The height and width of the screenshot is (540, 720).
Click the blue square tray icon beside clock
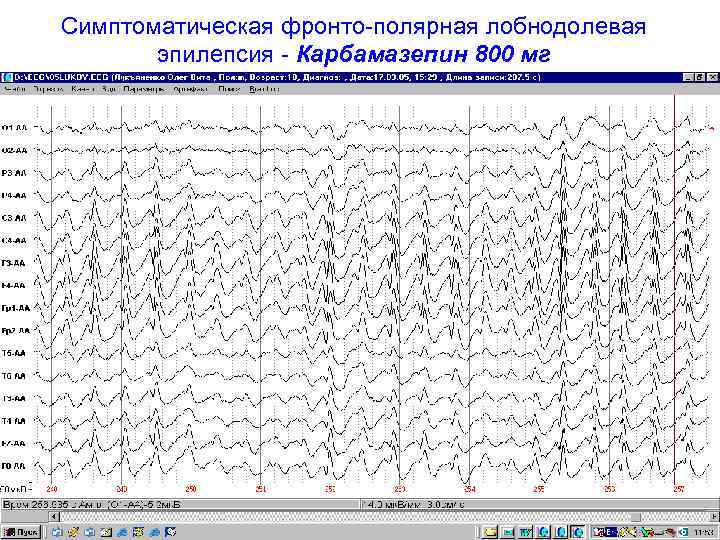[684, 533]
